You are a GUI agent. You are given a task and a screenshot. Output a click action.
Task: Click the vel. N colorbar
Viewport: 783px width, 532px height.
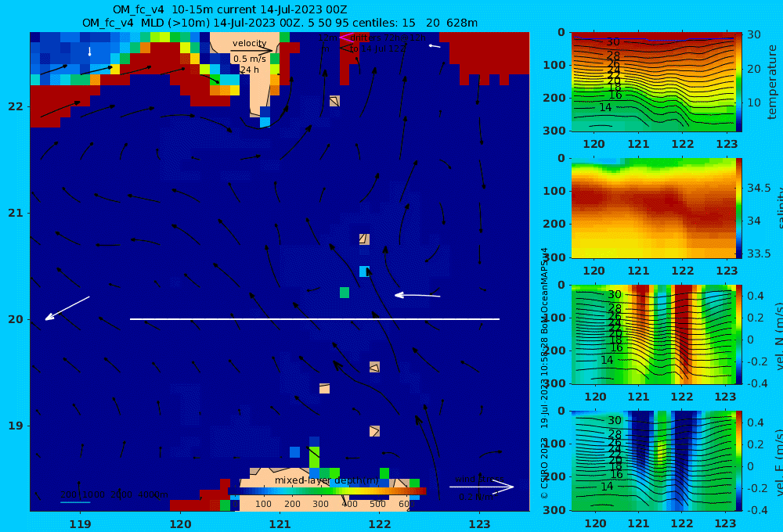(739, 334)
